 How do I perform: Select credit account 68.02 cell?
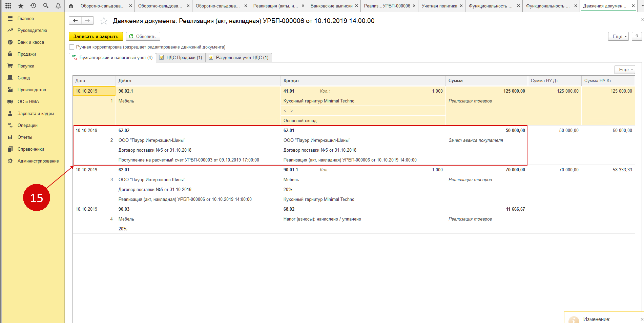pos(289,209)
